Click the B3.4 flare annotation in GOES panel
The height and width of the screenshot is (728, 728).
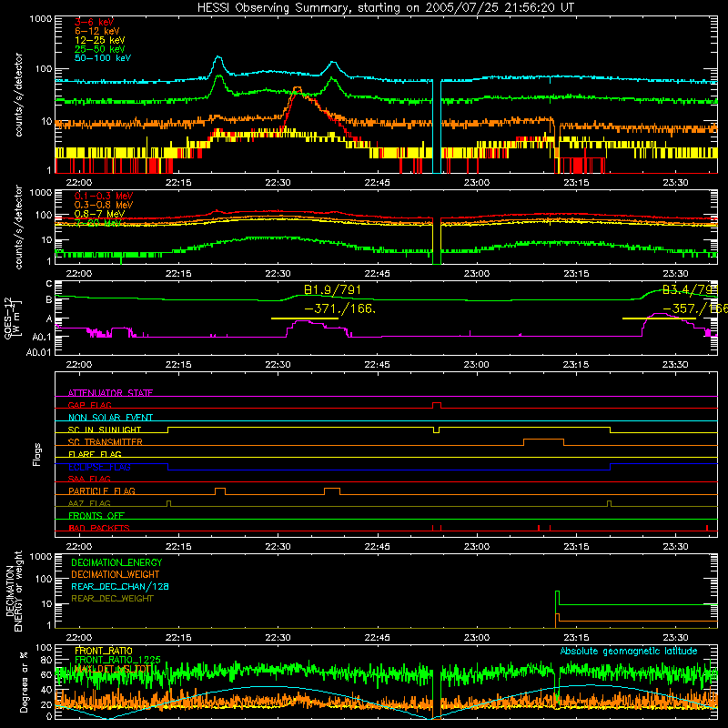click(x=690, y=290)
